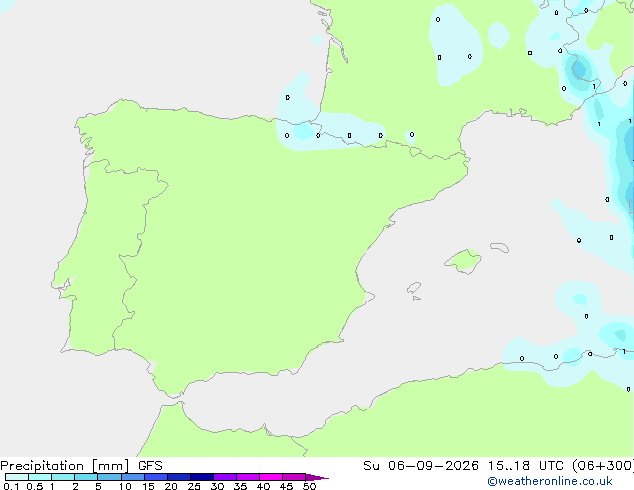Viewport: 634px width, 490px height.
Task: Click the 45–50 mm legend color swatch
Action: [x=294, y=477]
